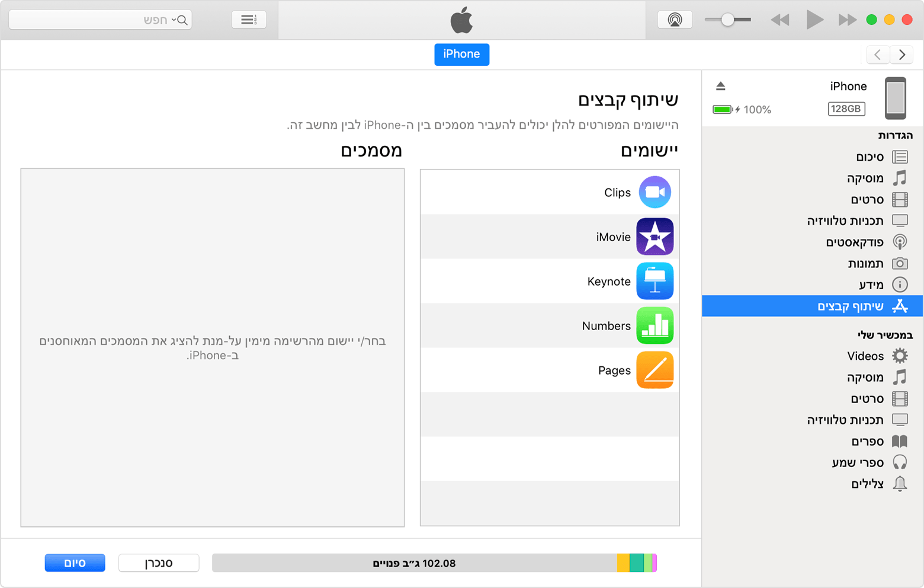The image size is (924, 588).
Task: Click the Clips app icon
Action: [655, 192]
